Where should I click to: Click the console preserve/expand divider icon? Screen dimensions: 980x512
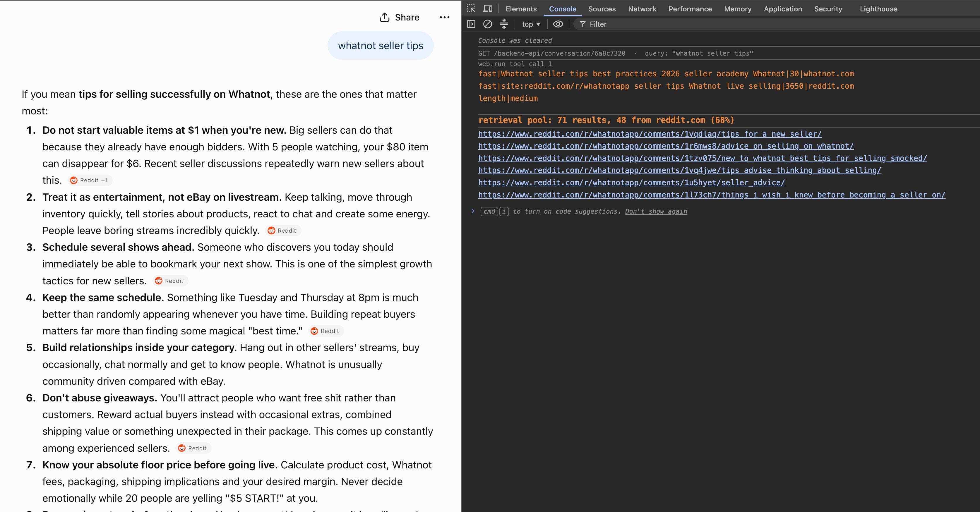point(504,24)
